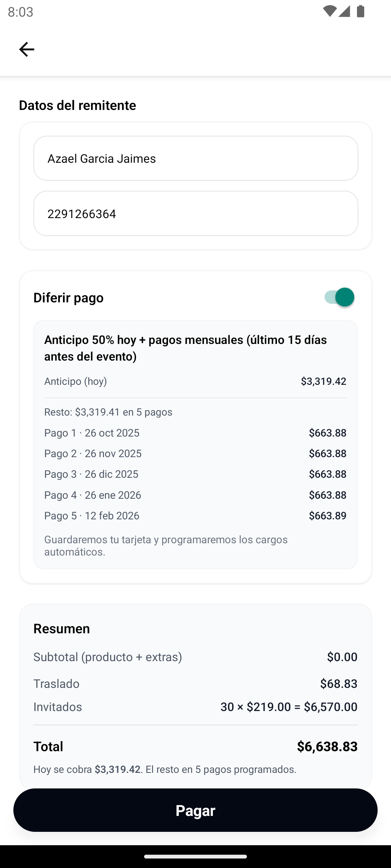This screenshot has height=868, width=391.
Task: Click the Pagar button
Action: point(195,810)
